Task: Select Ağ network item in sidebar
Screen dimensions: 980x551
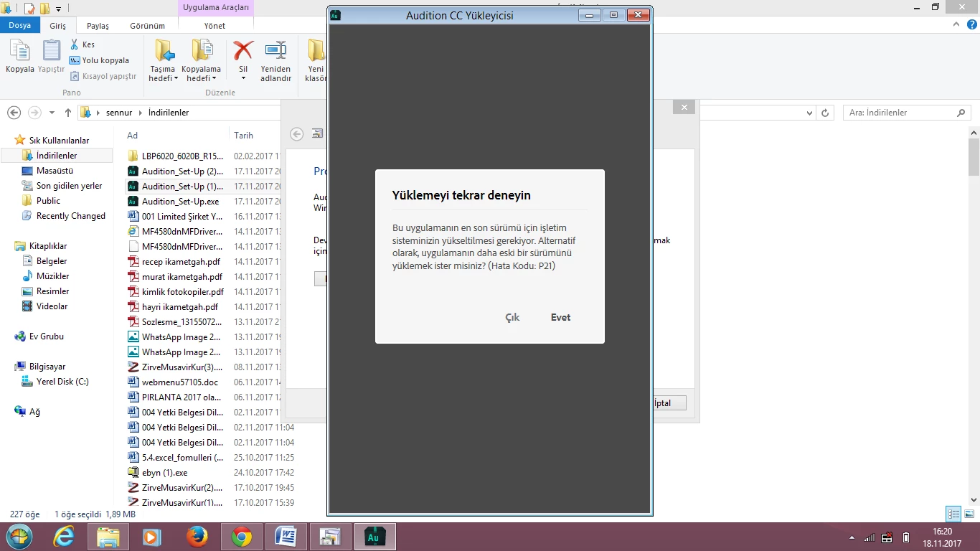Action: pyautogui.click(x=34, y=412)
